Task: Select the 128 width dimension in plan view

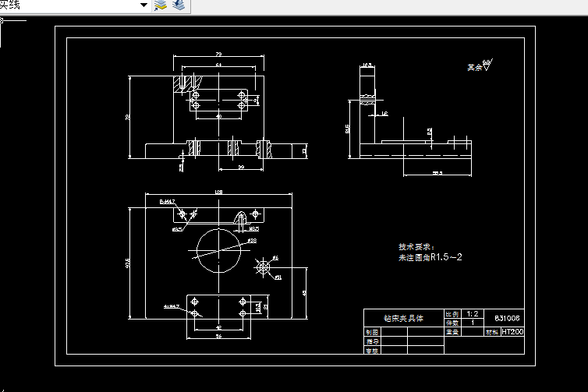Action: [x=218, y=192]
